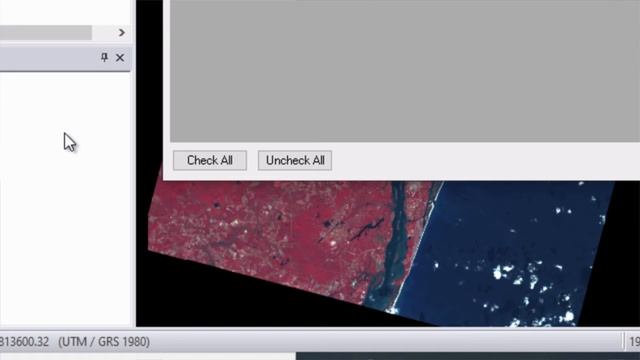
Task: Close the side panel with X icon
Action: [120, 58]
